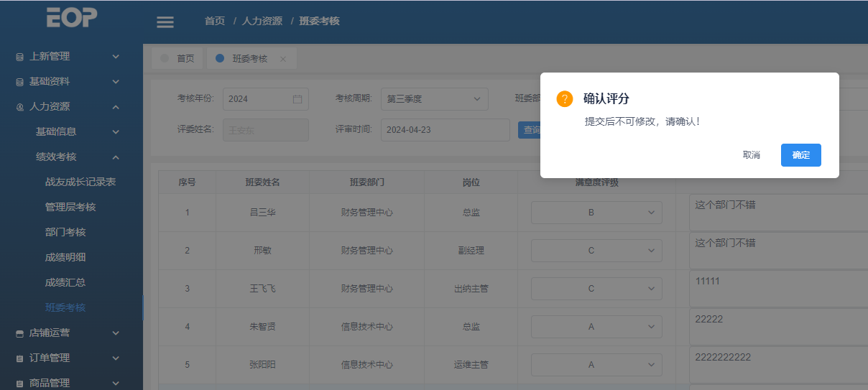Viewport: 868px width, 390px height.
Task: Open satisfaction rating dropdown for 朱智贤
Action: [596, 327]
